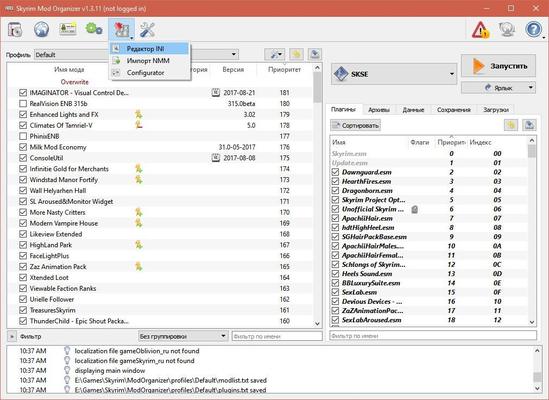The width and height of the screenshot is (549, 400).
Task: Click the Install Mod from archive toolbar icon
Action: point(15,30)
